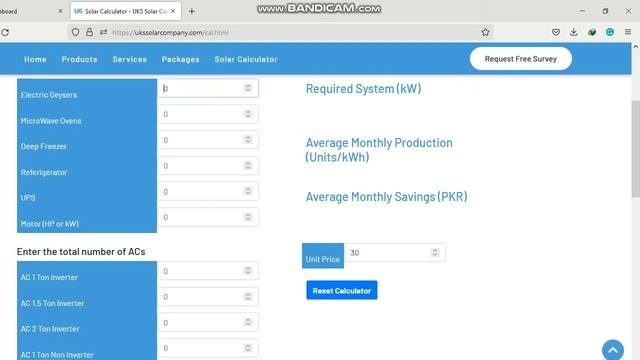Open the Firefox downloads panel

point(573,32)
